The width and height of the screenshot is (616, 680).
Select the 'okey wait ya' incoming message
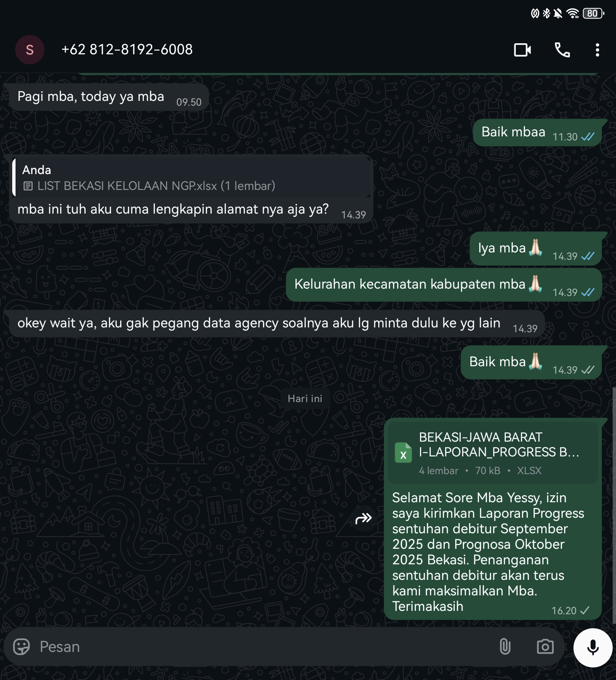(x=277, y=324)
